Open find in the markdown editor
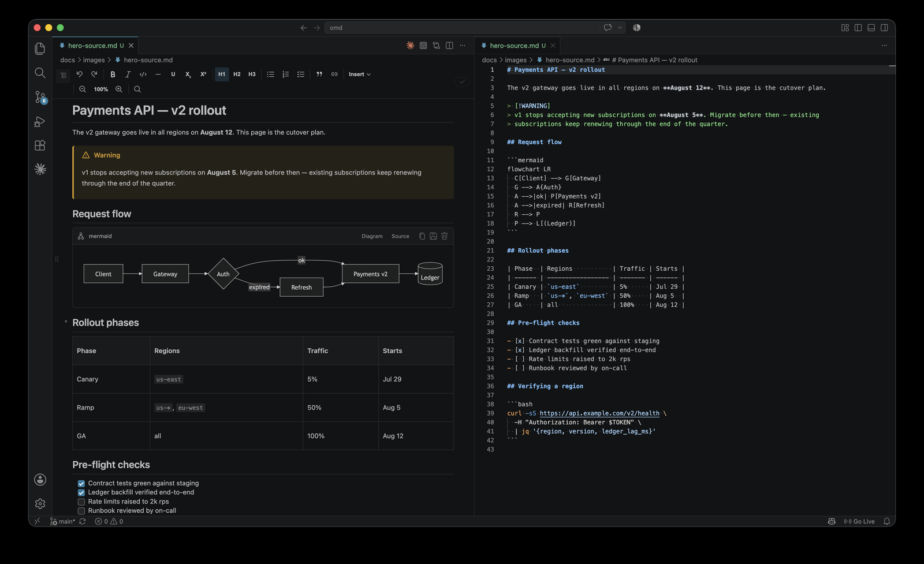Image resolution: width=924 pixels, height=564 pixels. (x=137, y=89)
